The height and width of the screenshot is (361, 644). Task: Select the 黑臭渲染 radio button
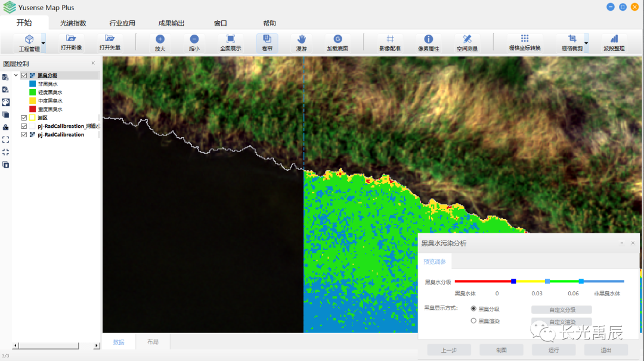473,321
